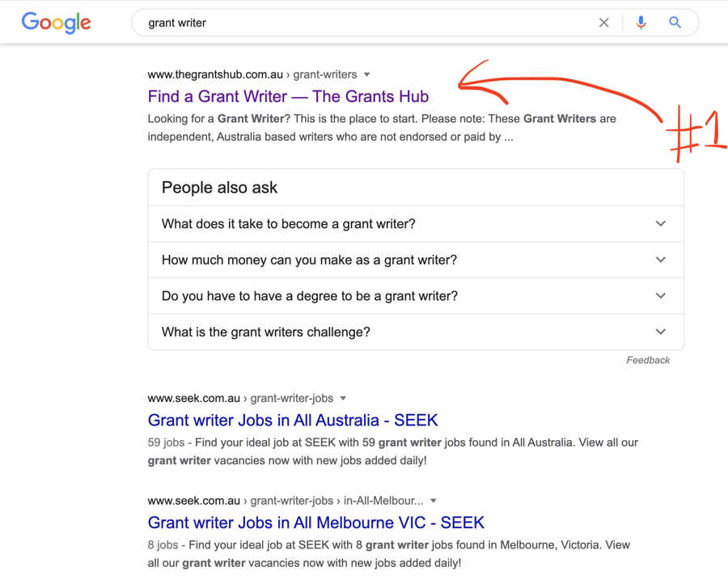The width and height of the screenshot is (728, 584).
Task: Open Grant writer Jobs in Melbourne VIC
Action: click(x=316, y=523)
